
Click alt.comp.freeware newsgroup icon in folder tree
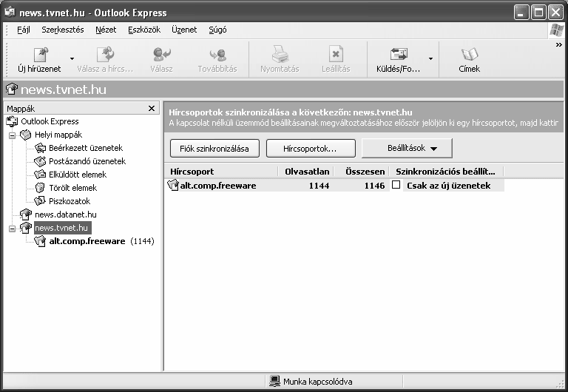coord(40,241)
